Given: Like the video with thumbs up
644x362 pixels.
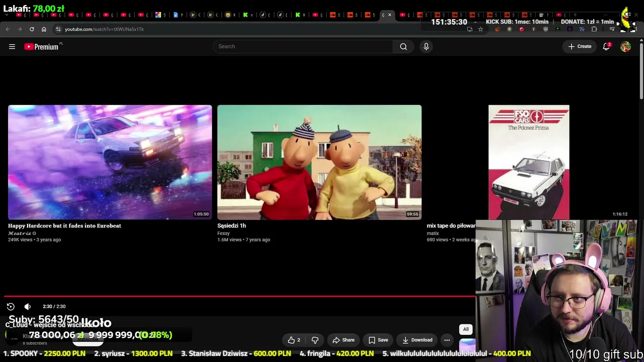Looking at the screenshot, I should tap(294, 340).
